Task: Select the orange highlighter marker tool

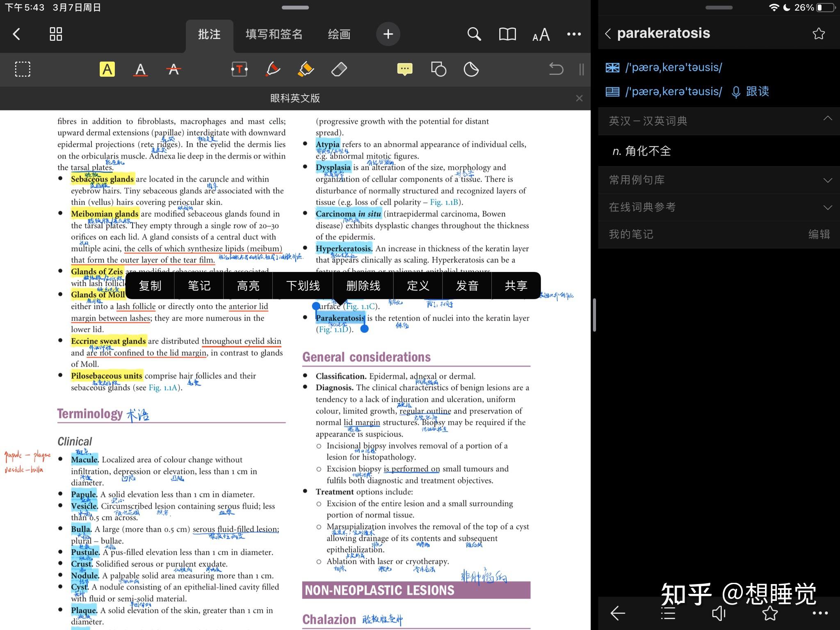Action: [306, 69]
